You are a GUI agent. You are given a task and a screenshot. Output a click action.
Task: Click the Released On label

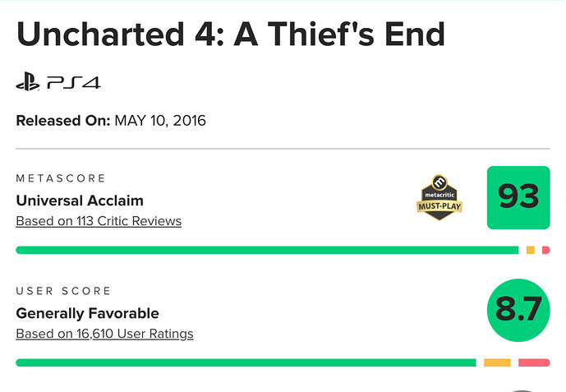(x=63, y=121)
